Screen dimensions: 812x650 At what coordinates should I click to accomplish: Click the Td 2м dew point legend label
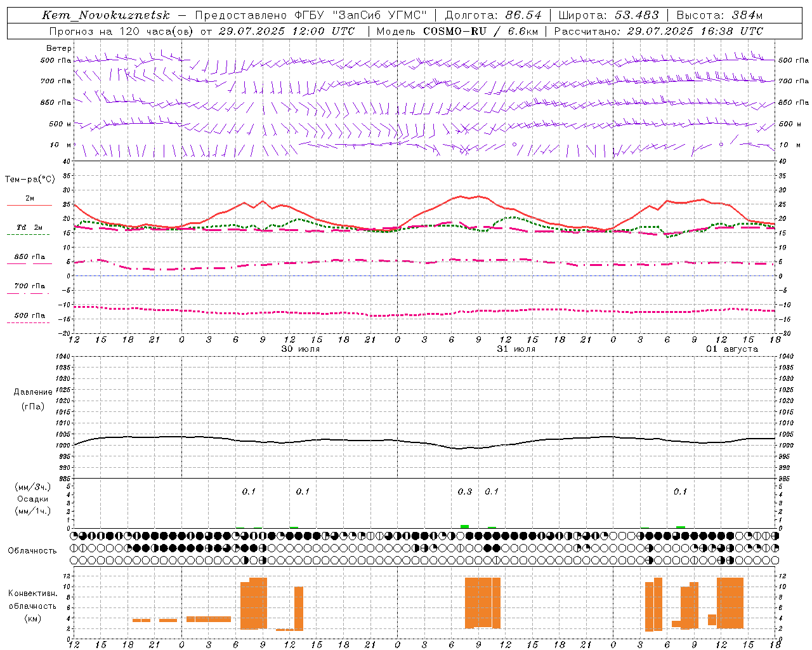(30, 227)
